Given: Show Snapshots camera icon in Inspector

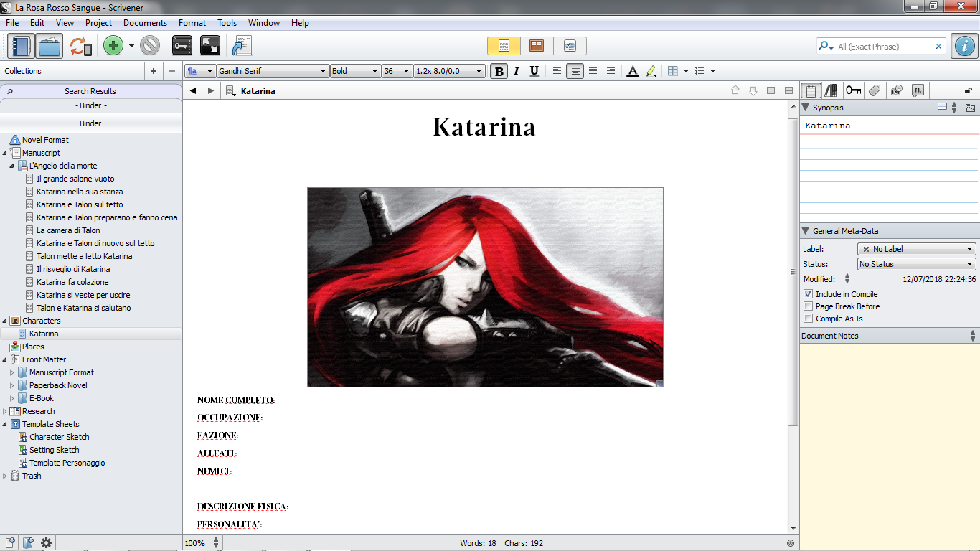Looking at the screenshot, I should (x=896, y=90).
